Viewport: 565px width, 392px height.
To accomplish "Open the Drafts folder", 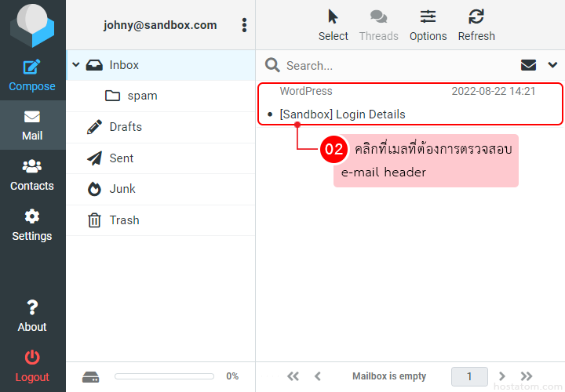I will tap(126, 127).
